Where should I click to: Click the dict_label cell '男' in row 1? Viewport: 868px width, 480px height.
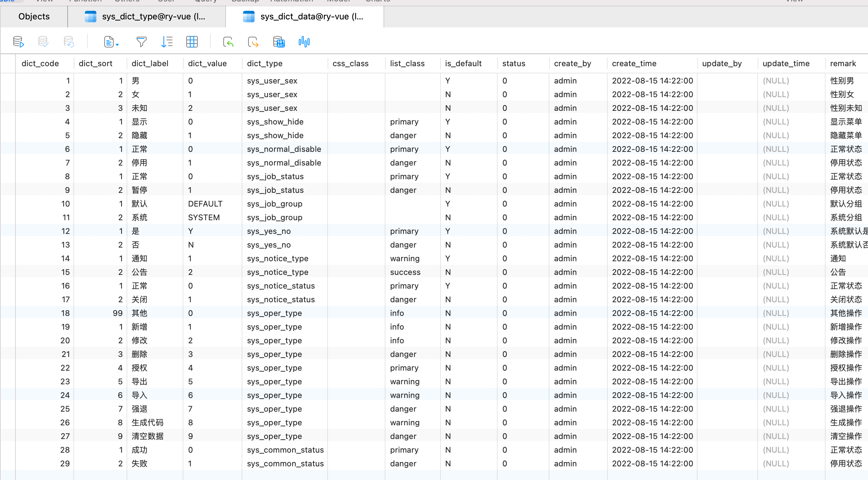[155, 81]
